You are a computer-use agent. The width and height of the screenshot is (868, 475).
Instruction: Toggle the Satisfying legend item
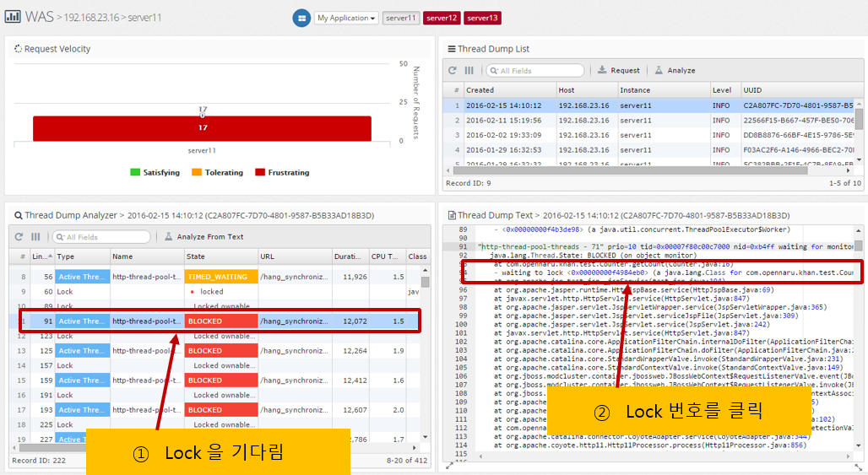click(x=155, y=173)
